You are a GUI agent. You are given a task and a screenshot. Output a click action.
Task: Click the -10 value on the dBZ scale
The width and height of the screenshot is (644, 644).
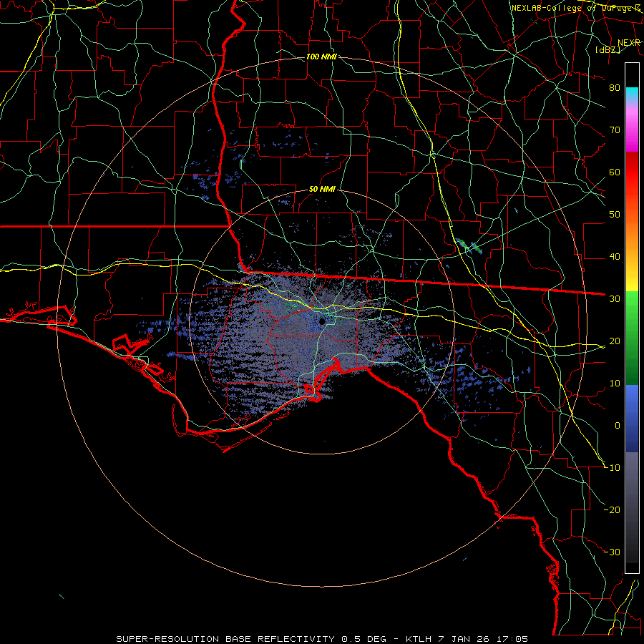612,468
